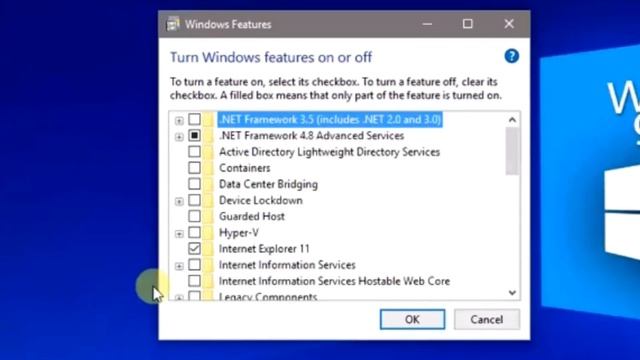
Task: Click folder icon beside Active Directory Lightweight Directory Services
Action: (209, 152)
